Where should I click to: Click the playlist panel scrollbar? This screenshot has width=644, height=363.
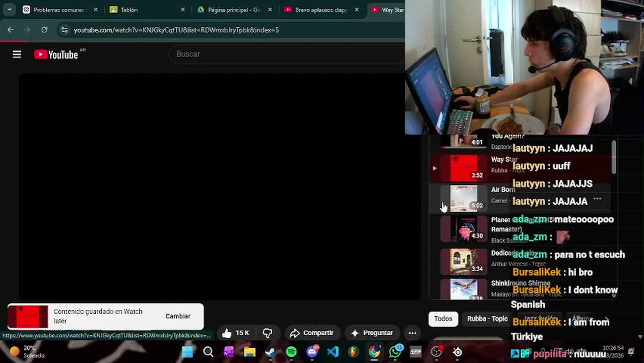[x=614, y=157]
